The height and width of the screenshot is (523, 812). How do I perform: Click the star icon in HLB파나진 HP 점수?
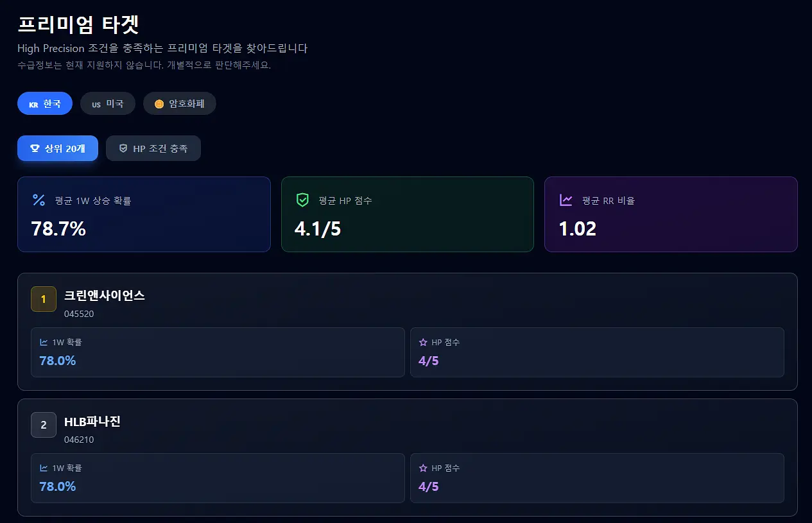423,468
